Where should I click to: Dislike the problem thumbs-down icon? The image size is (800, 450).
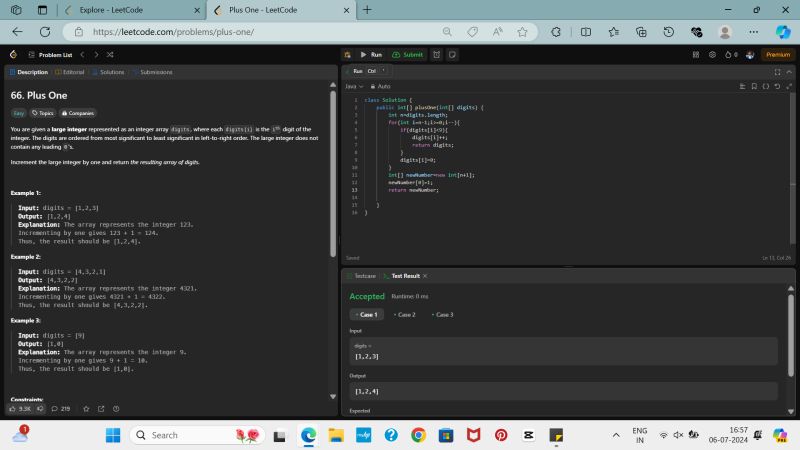[x=40, y=409]
